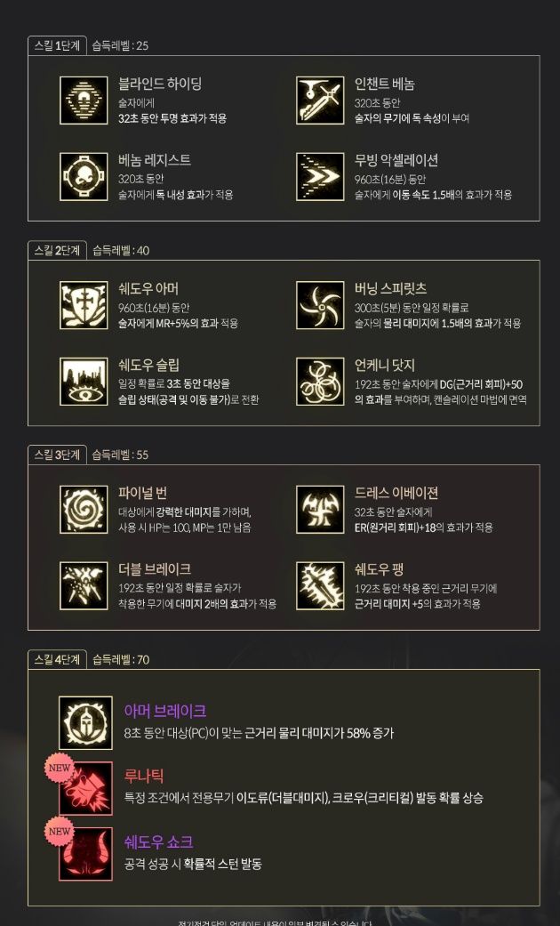560x926 pixels.
Task: Click the red 쉐도우 쇼크 skill icon
Action: 85,854
